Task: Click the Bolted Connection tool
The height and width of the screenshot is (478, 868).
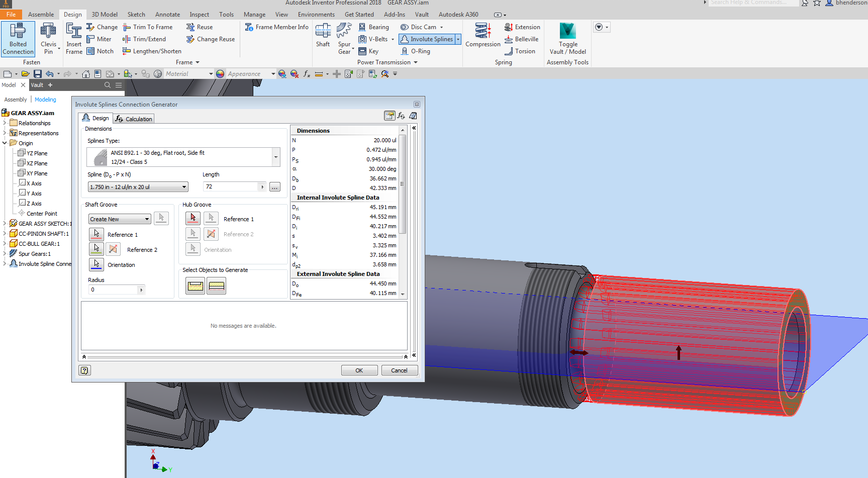Action: point(18,38)
